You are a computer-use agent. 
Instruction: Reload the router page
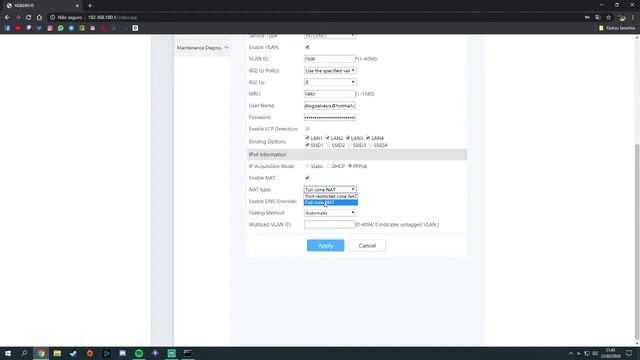29,18
